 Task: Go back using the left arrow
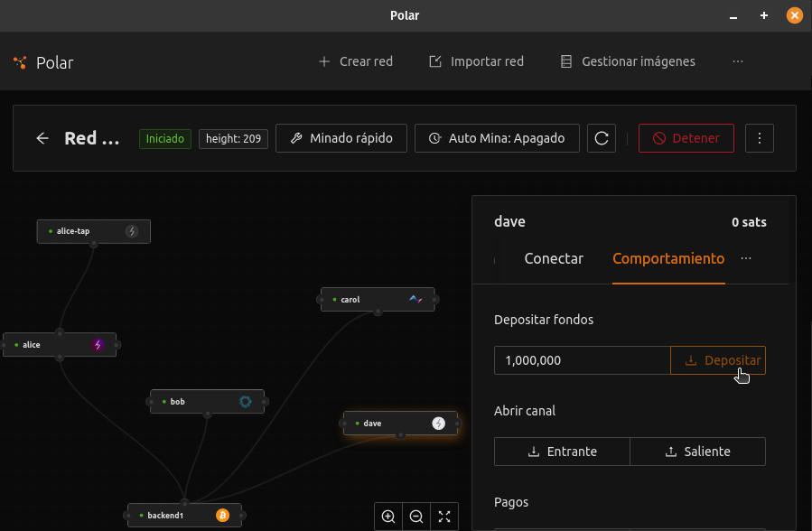click(42, 138)
